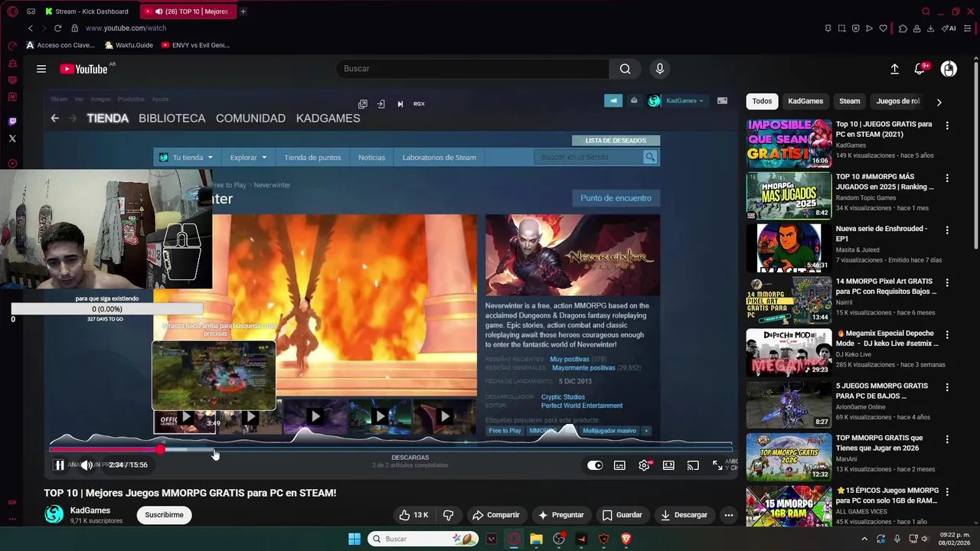This screenshot has width=980, height=551.
Task: Click the Windows taskbar Buscar search box
Action: click(x=423, y=539)
